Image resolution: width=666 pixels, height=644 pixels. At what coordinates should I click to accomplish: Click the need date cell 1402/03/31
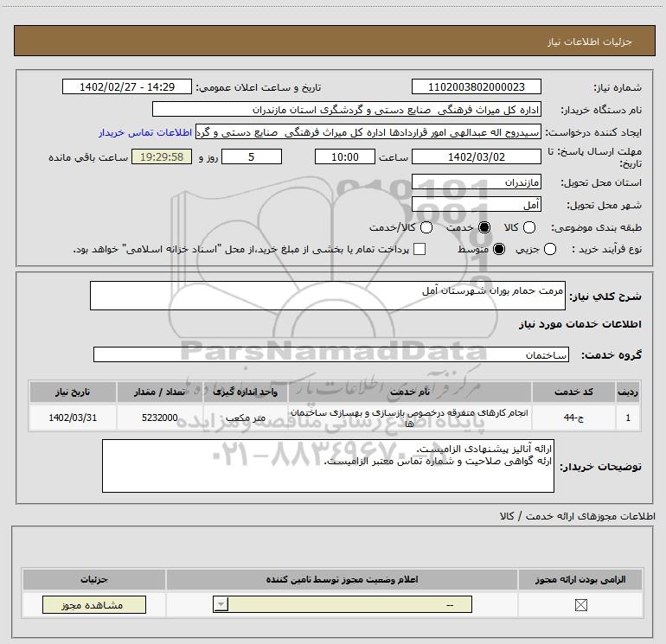(x=73, y=418)
